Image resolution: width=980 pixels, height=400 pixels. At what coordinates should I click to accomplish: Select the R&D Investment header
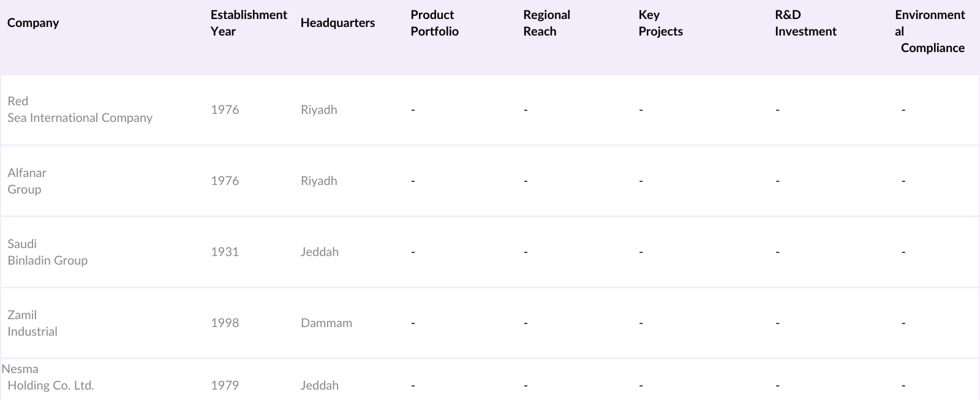point(805,23)
